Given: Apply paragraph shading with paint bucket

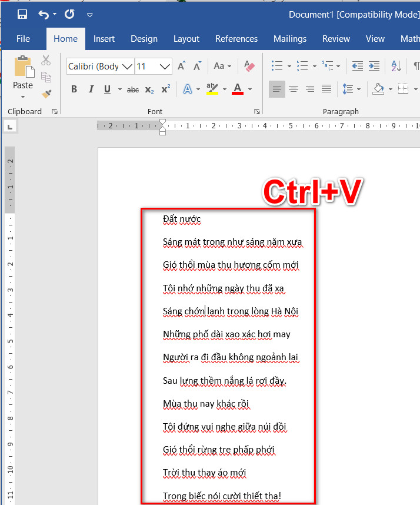Looking at the screenshot, I should 378,89.
